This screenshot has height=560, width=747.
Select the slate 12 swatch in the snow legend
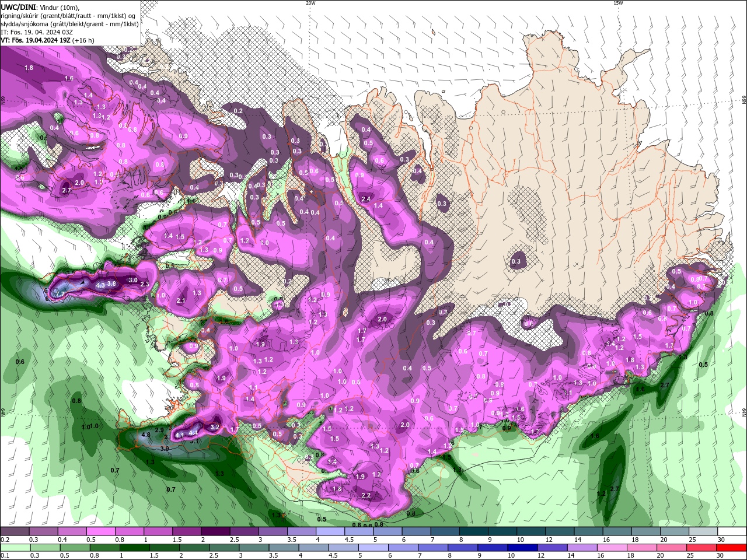pyautogui.click(x=560, y=531)
